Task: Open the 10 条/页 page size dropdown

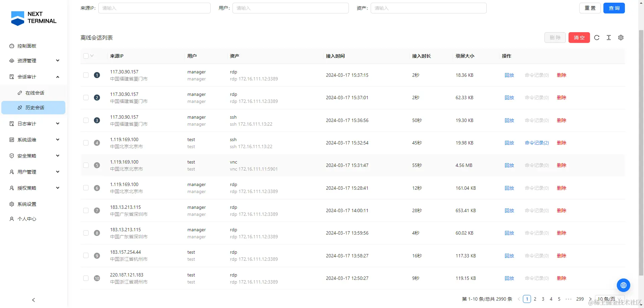Action: [x=609, y=299]
